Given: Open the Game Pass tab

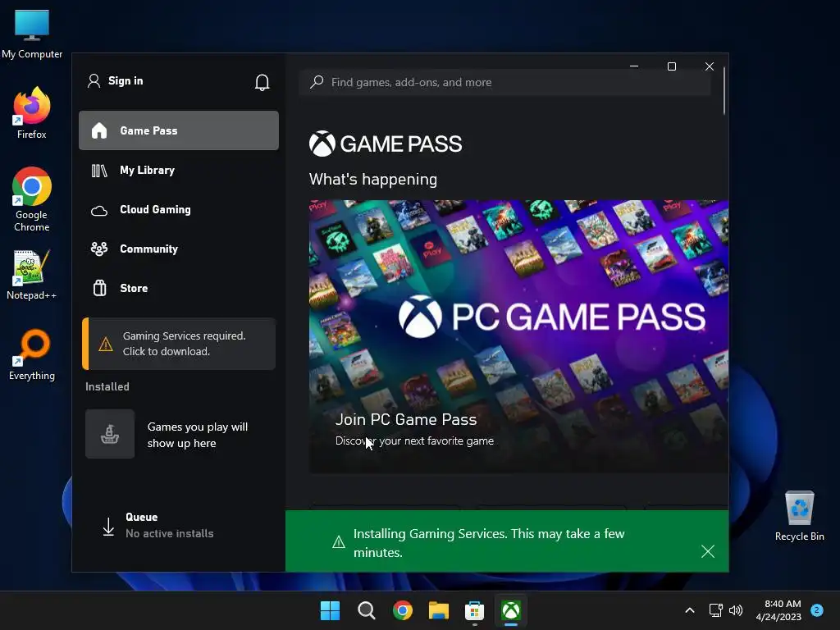Looking at the screenshot, I should (179, 130).
